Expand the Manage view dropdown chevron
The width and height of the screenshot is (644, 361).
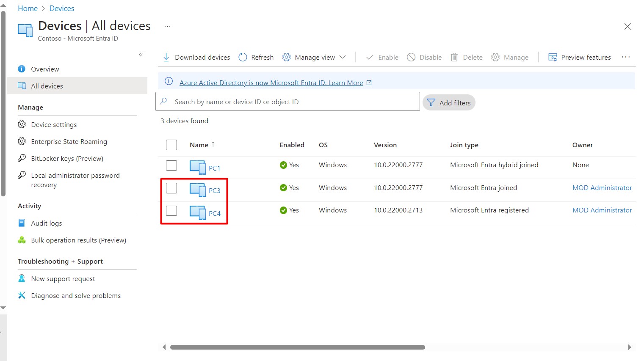click(x=343, y=57)
